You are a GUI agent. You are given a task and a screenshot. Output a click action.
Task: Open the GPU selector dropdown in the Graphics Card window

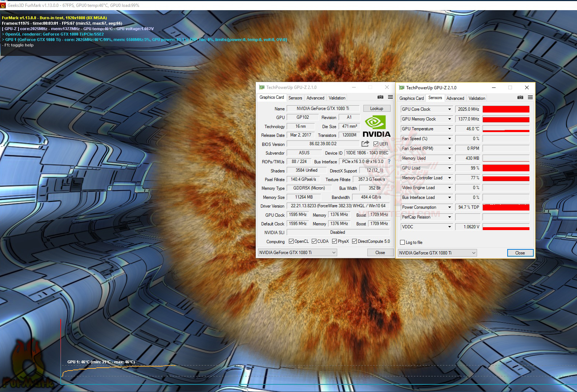tap(298, 253)
